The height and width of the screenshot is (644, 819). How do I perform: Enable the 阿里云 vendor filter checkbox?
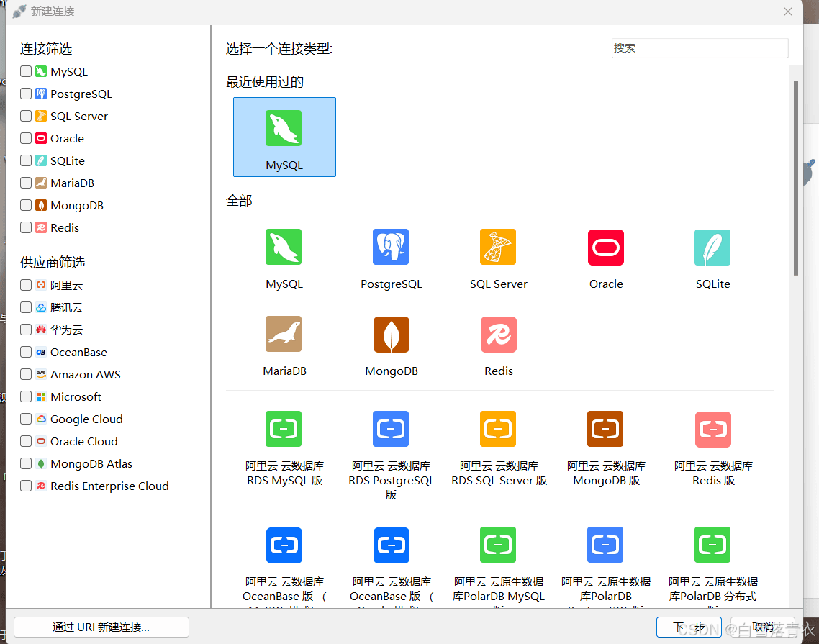26,286
